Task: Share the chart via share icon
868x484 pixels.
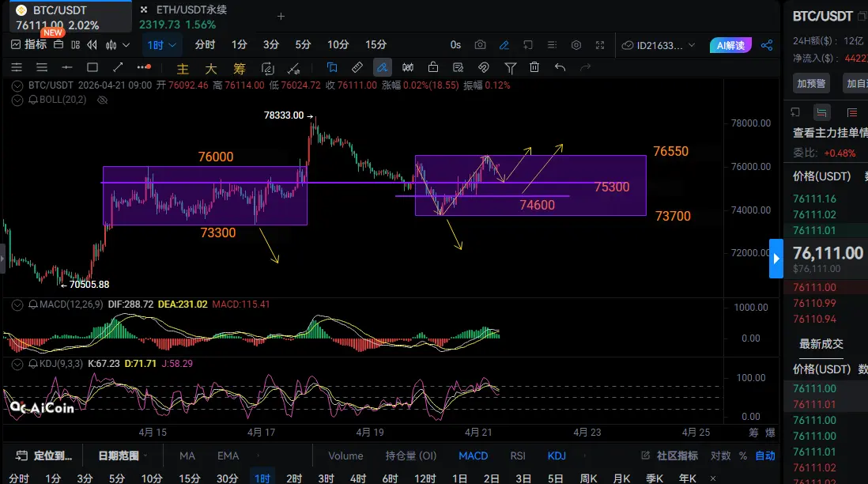Action: (767, 45)
